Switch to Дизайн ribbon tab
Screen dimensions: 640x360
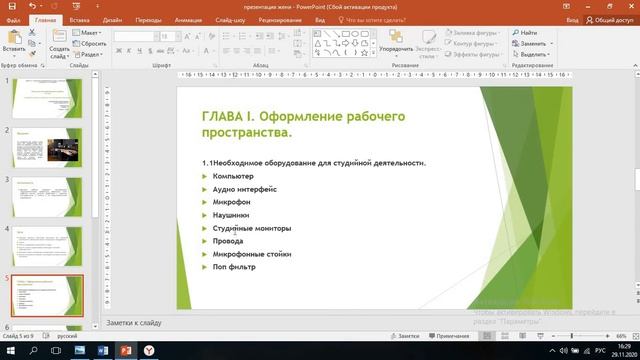tap(112, 20)
